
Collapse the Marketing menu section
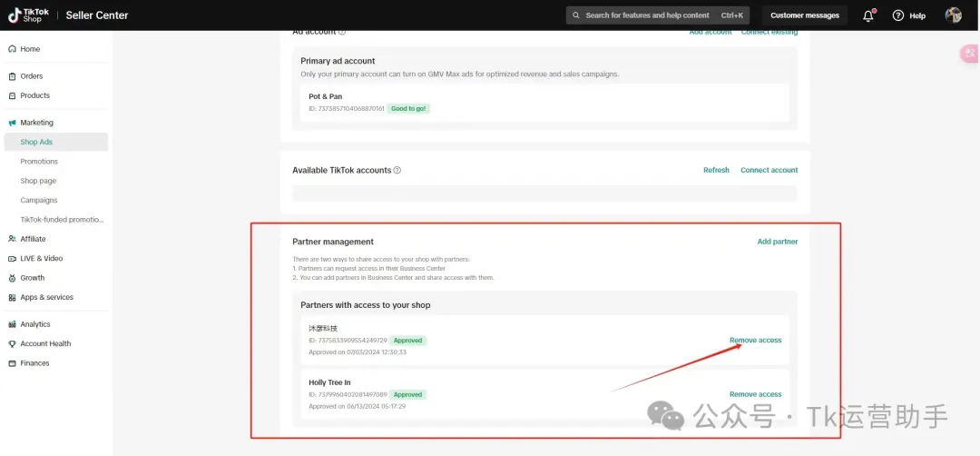click(36, 123)
